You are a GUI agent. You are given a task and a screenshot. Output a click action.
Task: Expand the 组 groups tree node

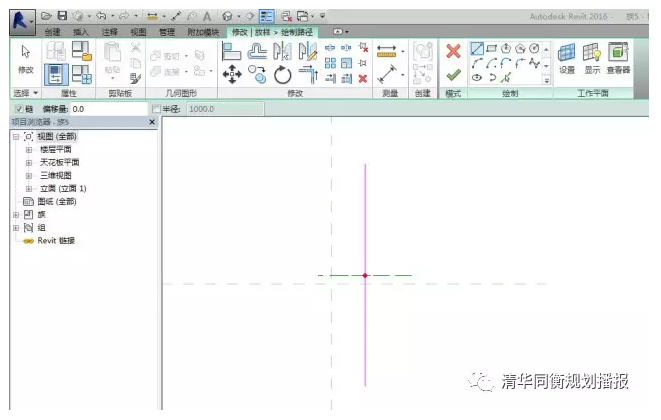(x=16, y=228)
